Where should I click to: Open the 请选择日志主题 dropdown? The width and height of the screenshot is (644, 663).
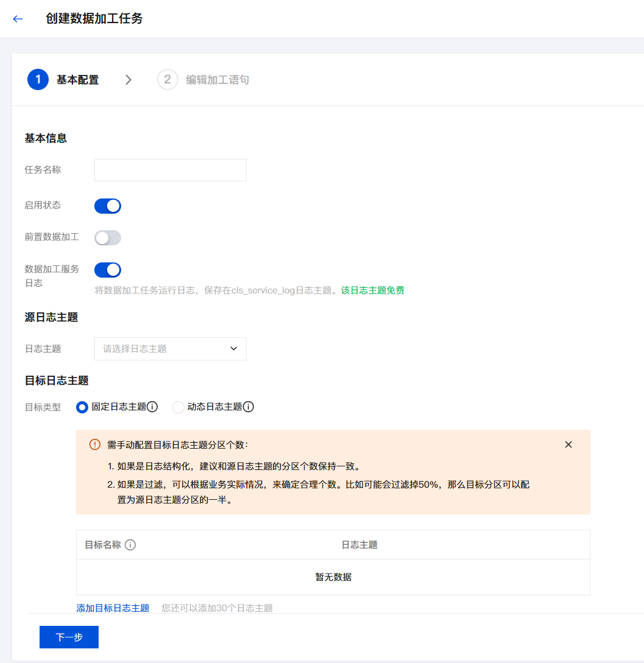(x=170, y=349)
